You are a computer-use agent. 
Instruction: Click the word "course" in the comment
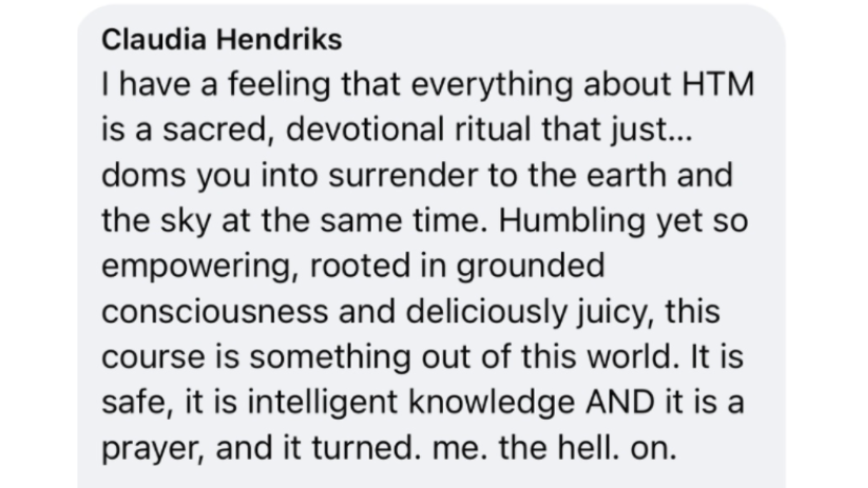tap(153, 357)
